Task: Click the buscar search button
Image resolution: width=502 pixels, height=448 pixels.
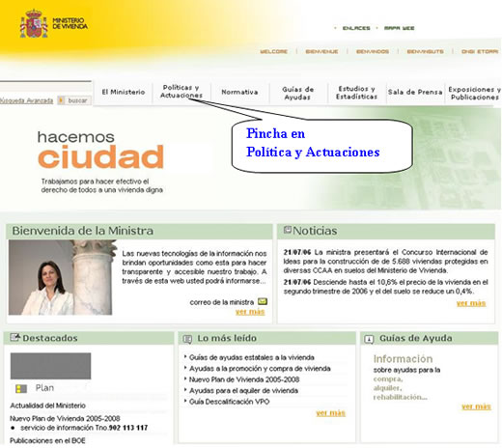Action: coord(77,100)
